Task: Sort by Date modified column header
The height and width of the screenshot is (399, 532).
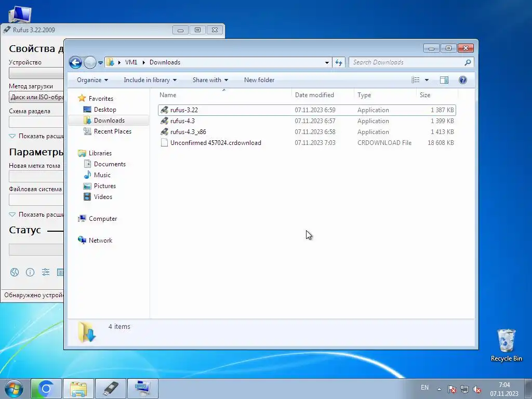Action: pyautogui.click(x=323, y=95)
